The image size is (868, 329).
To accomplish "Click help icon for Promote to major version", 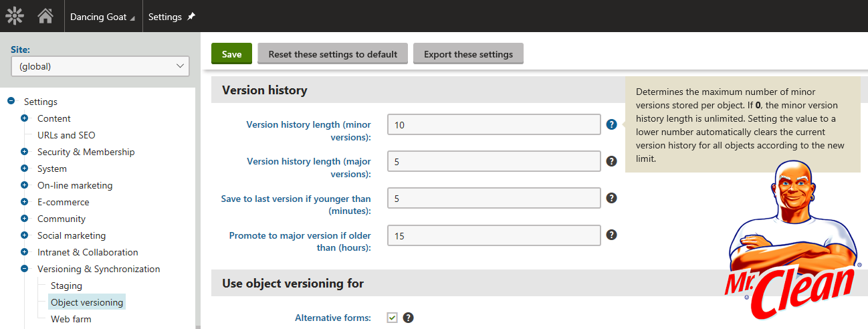I will click(x=611, y=235).
